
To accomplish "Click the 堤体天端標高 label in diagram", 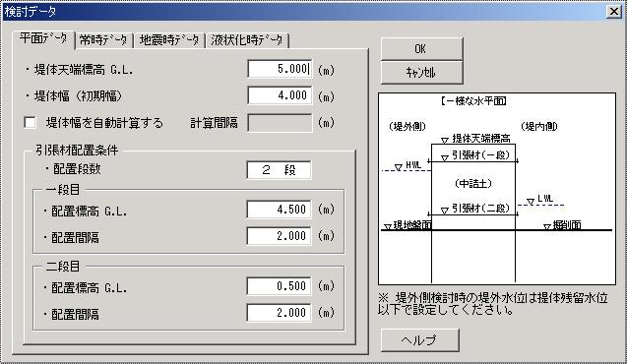I will (481, 139).
